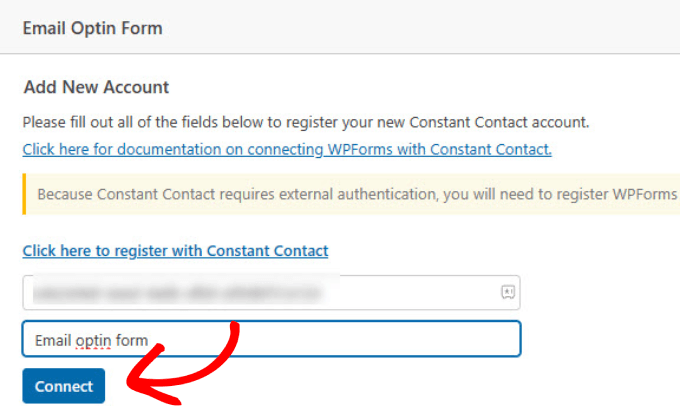Viewport: 680px width, 413px height.
Task: Click the word 'WPForms' inside the yellow notice
Action: tap(650, 194)
